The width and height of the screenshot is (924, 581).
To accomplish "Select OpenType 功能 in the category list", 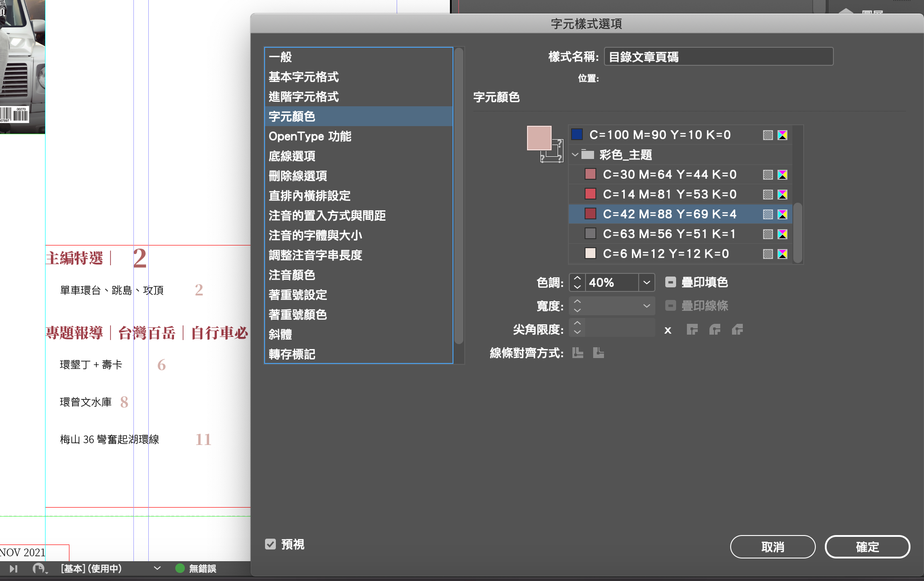I will tap(310, 136).
